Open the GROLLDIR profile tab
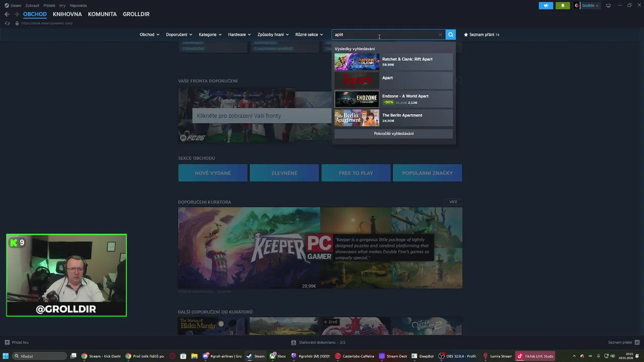The image size is (644, 362). [136, 14]
